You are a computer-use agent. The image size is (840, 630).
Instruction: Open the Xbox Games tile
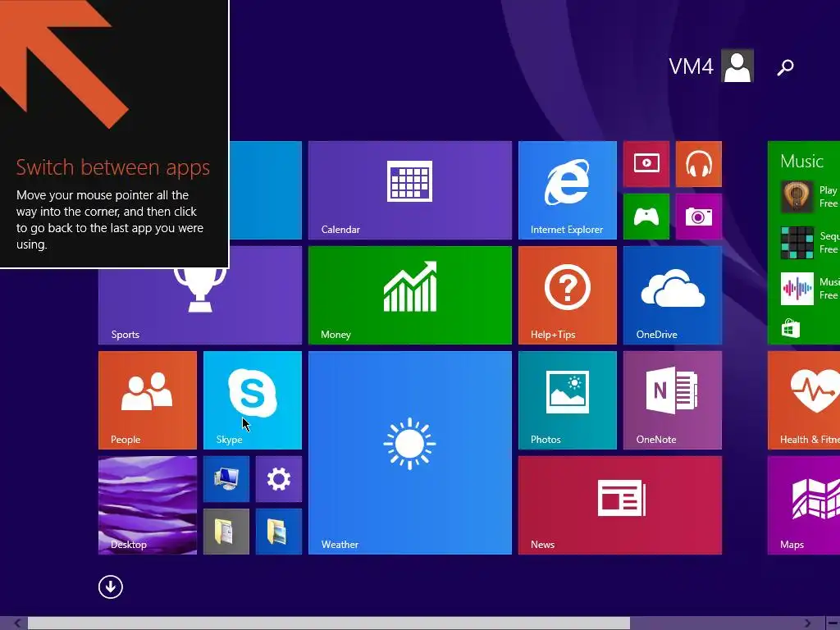646,217
